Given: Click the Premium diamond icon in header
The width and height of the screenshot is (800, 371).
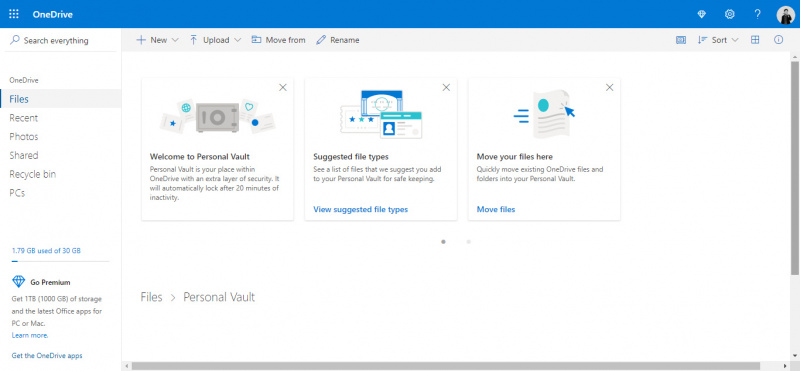Looking at the screenshot, I should click(x=702, y=14).
